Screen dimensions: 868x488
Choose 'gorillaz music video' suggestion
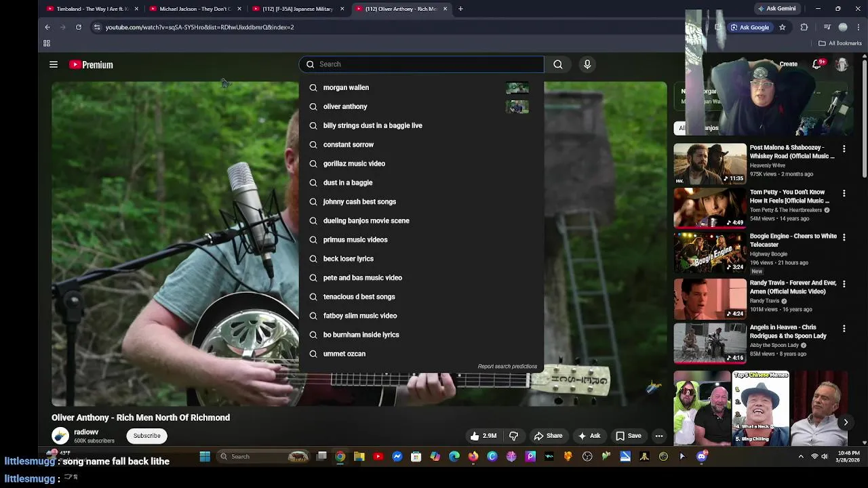tap(421, 163)
